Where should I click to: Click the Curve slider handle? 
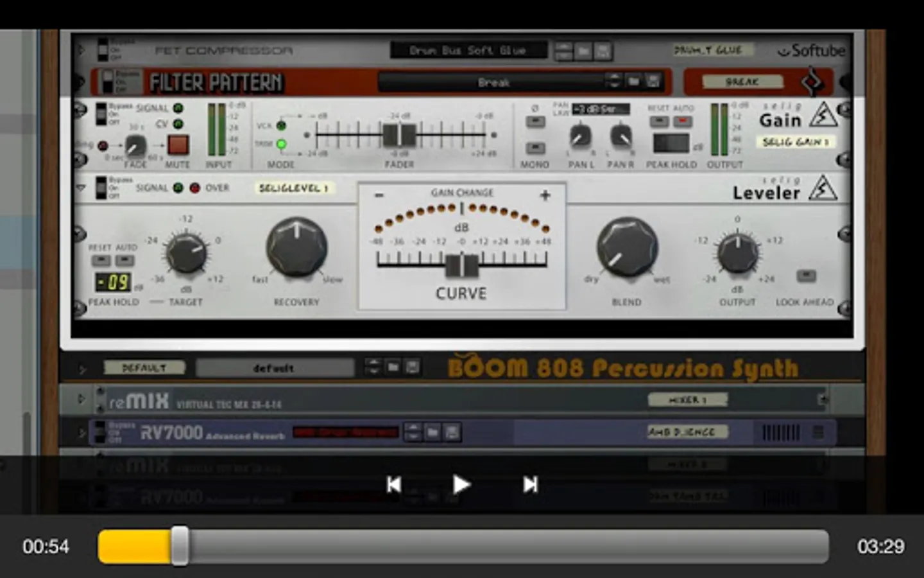[x=462, y=265]
